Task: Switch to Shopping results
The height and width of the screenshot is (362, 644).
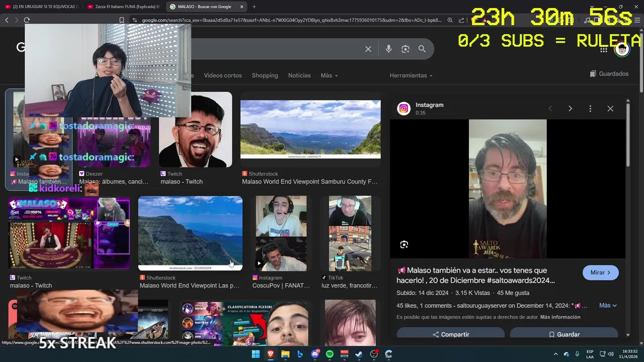Action: tap(265, 75)
